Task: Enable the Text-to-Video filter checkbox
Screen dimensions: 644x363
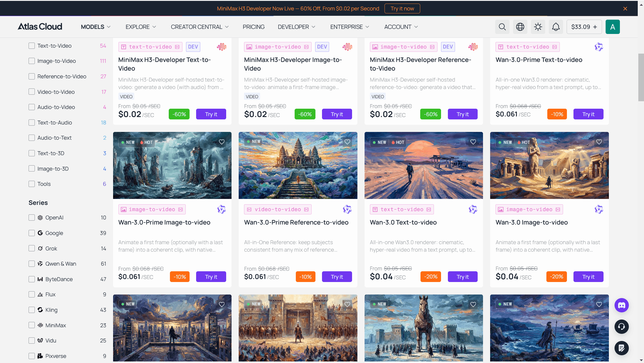Action: 32,46
